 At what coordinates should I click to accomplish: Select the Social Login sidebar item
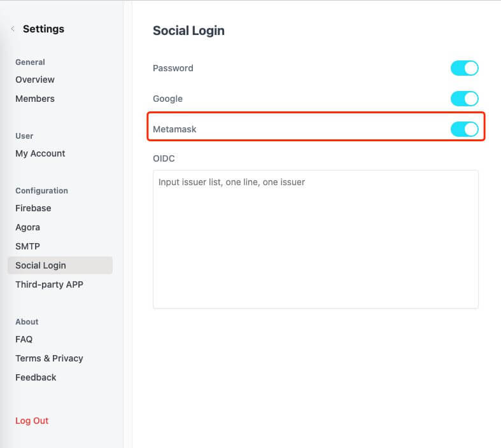pos(41,265)
